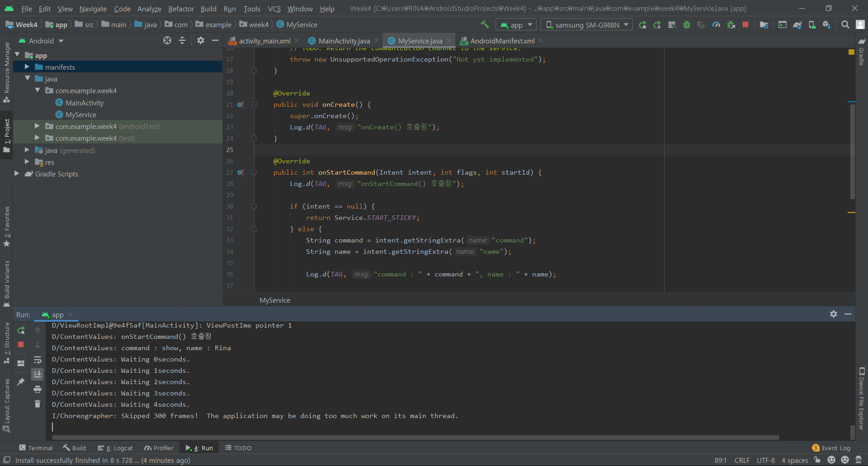Stop the running app in toolbar
This screenshot has width=868, height=466.
(x=745, y=25)
